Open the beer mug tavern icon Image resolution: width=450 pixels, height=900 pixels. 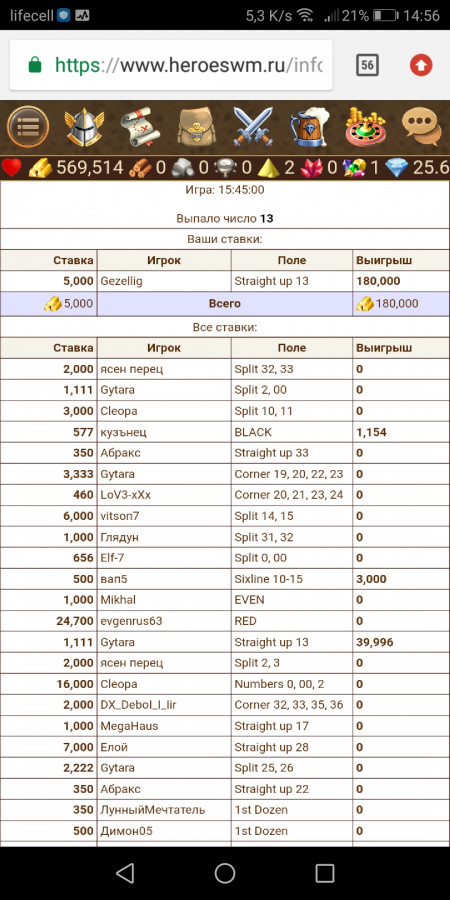(309, 127)
